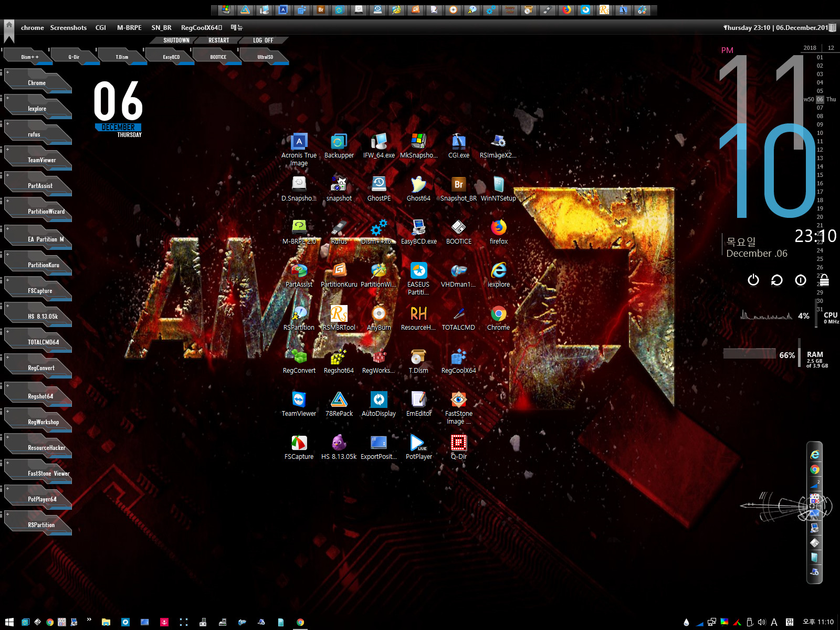
Task: Click the EasyBCD launcher tab
Action: click(171, 57)
